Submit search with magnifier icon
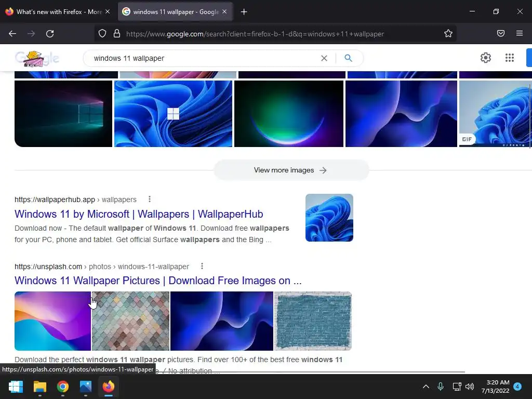Screen dimensions: 532x399 point(348,58)
